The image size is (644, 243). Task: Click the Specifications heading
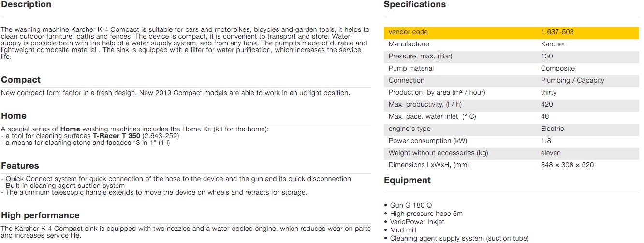click(x=414, y=5)
